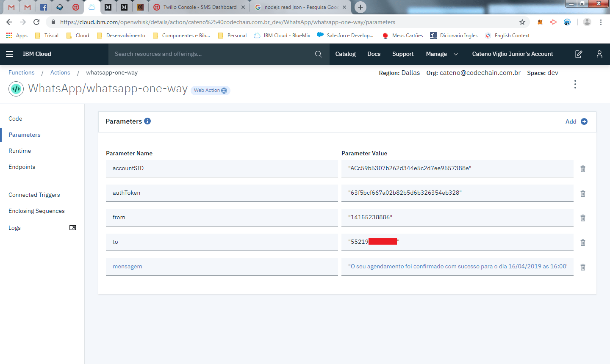This screenshot has height=364, width=610.
Task: Click the browser address bar URL
Action: pyautogui.click(x=227, y=22)
